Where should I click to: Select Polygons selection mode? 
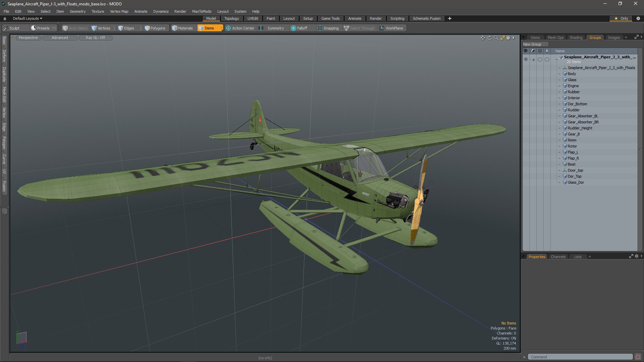pyautogui.click(x=155, y=28)
